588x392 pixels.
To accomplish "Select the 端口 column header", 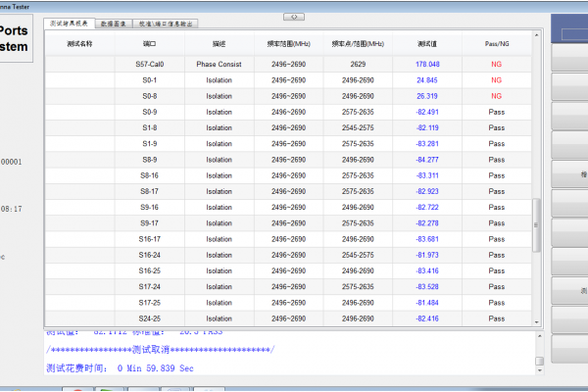I will click(149, 44).
